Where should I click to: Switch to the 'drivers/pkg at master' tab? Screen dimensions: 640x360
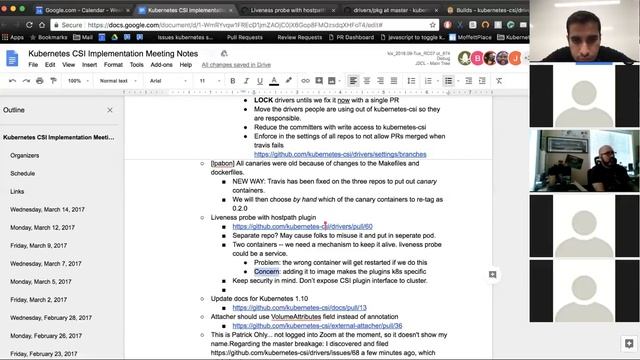[391, 10]
